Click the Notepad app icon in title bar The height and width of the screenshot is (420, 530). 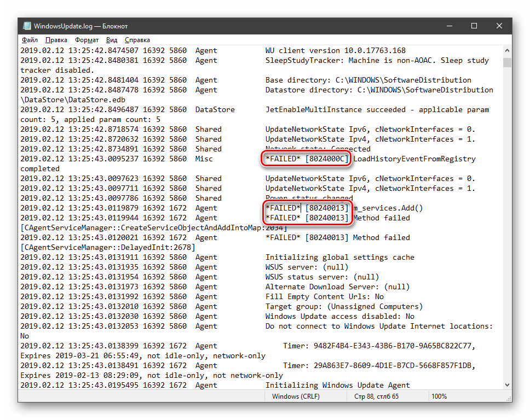point(26,26)
